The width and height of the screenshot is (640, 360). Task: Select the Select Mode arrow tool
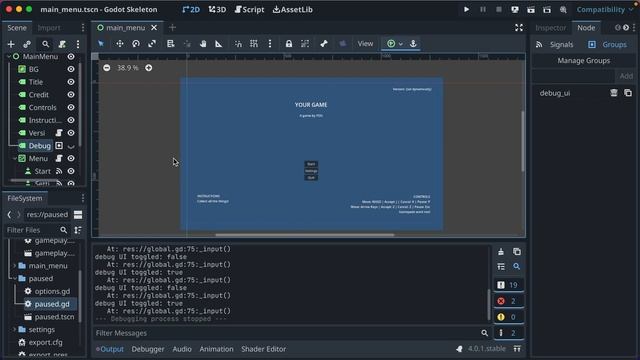click(x=101, y=44)
